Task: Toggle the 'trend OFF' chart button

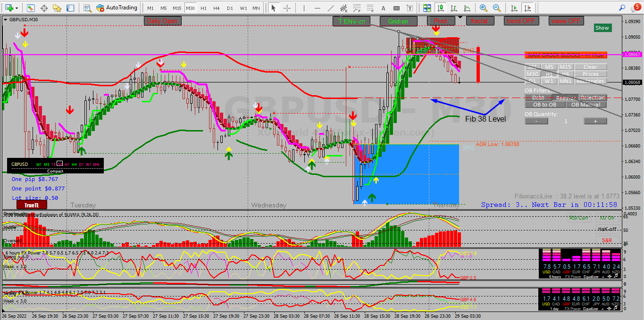Action: (521, 21)
